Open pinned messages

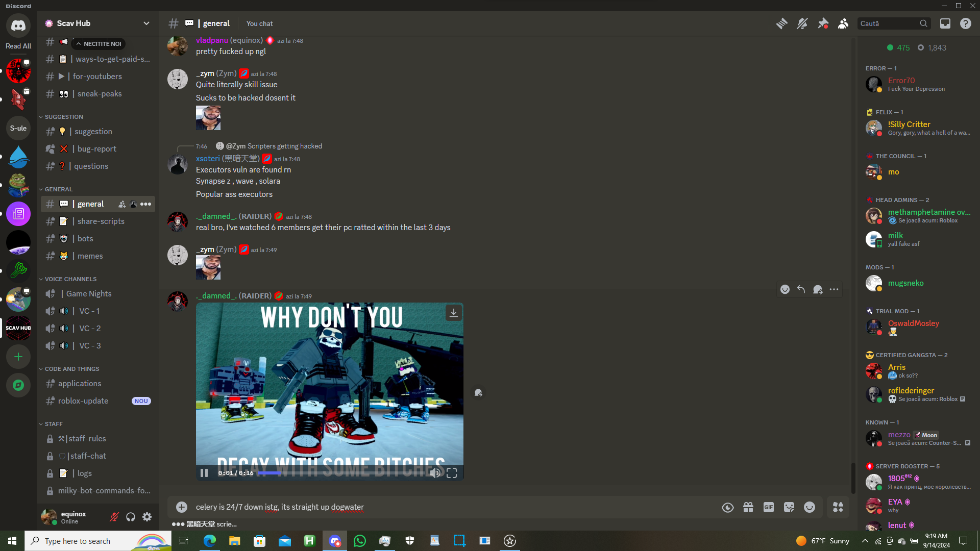823,23
